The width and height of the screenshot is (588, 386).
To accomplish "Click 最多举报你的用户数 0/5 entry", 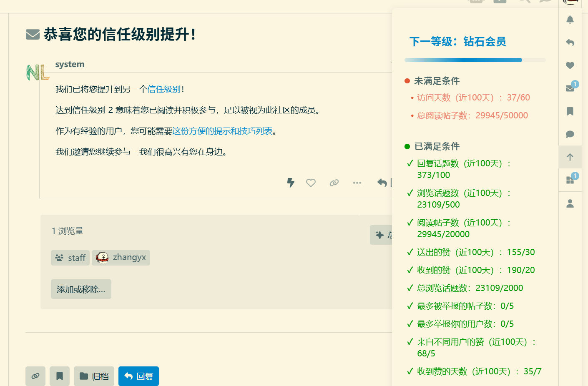I will (x=465, y=324).
